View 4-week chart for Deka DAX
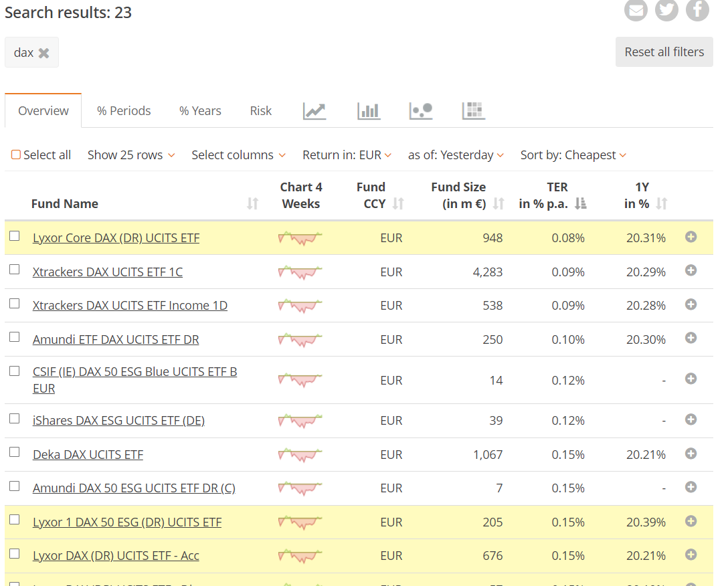The height and width of the screenshot is (586, 728). [x=300, y=455]
